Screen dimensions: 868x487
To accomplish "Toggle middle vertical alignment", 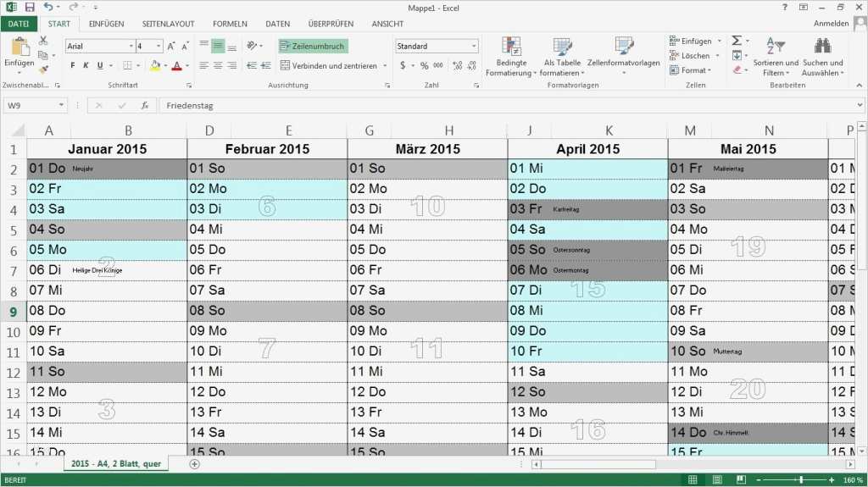I will 218,46.
